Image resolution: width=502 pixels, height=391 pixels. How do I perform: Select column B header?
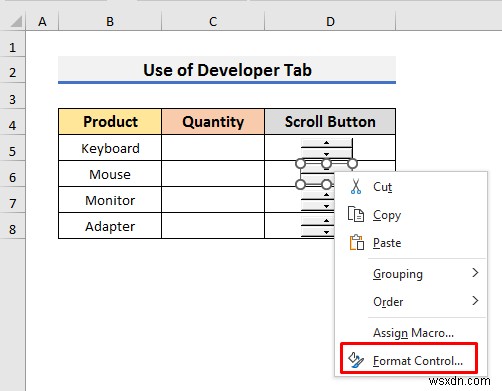coord(110,22)
